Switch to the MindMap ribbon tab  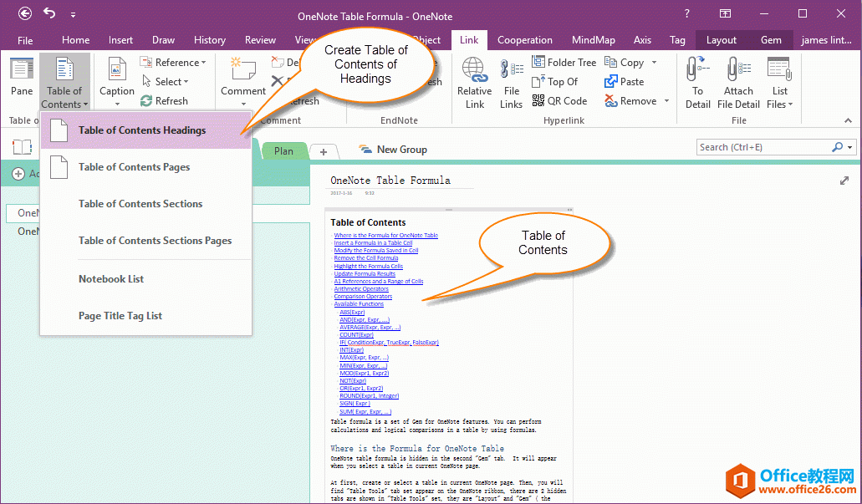(593, 40)
